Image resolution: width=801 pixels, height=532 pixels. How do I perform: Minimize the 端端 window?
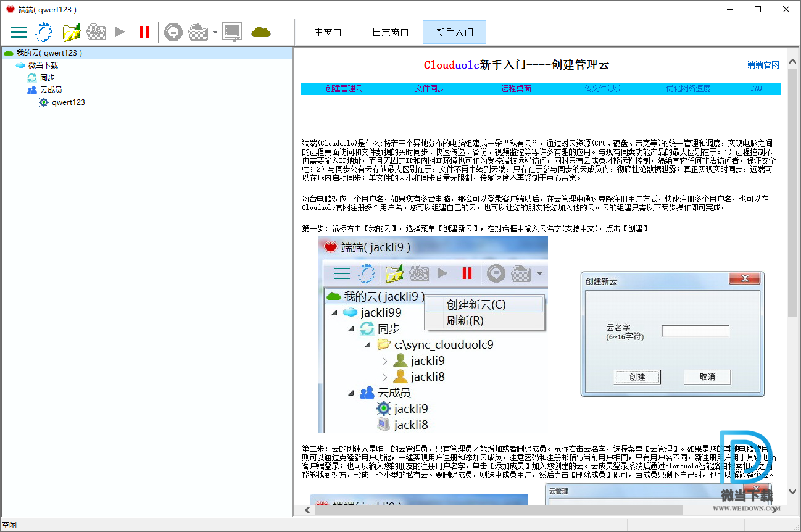tap(730, 9)
